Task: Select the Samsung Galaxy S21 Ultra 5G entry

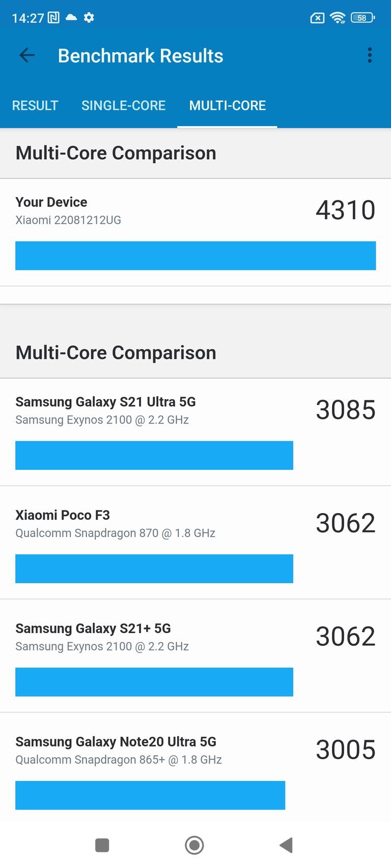Action: [104, 402]
